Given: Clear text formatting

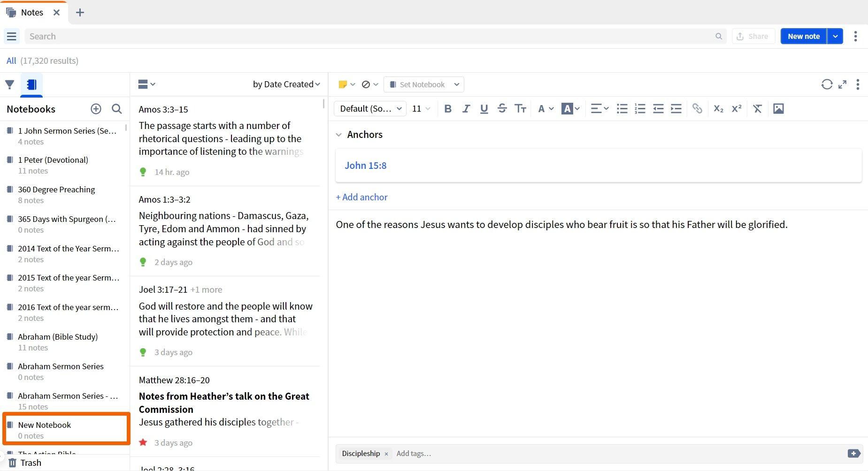Looking at the screenshot, I should (757, 109).
